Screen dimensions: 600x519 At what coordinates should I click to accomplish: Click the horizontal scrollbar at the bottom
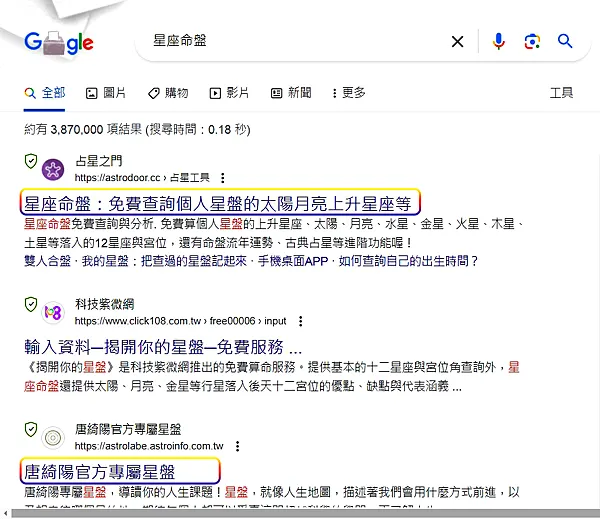305,513
